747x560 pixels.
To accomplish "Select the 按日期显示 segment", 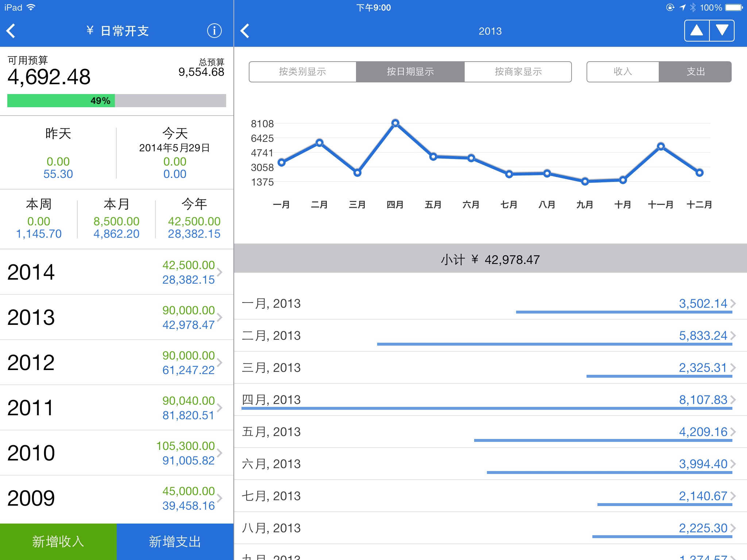I will 410,72.
